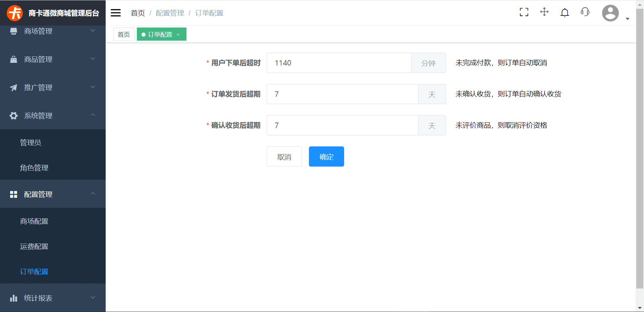
Task: Select the 商品管理 lock icon in sidebar
Action: click(13, 59)
